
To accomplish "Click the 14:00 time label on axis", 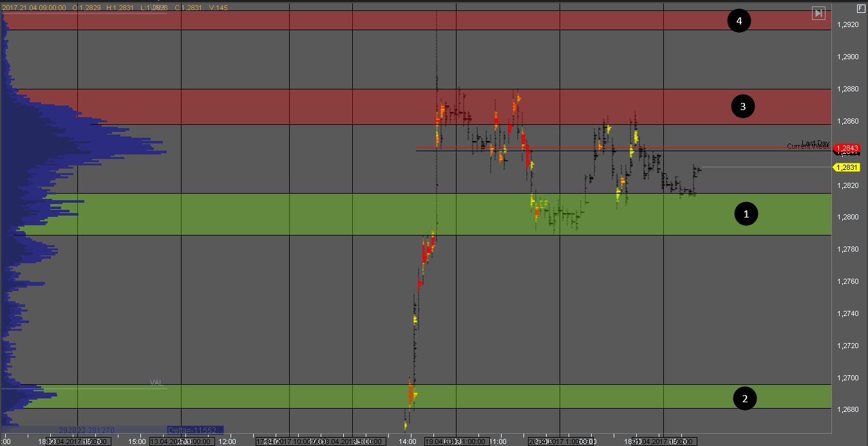I will point(408,442).
